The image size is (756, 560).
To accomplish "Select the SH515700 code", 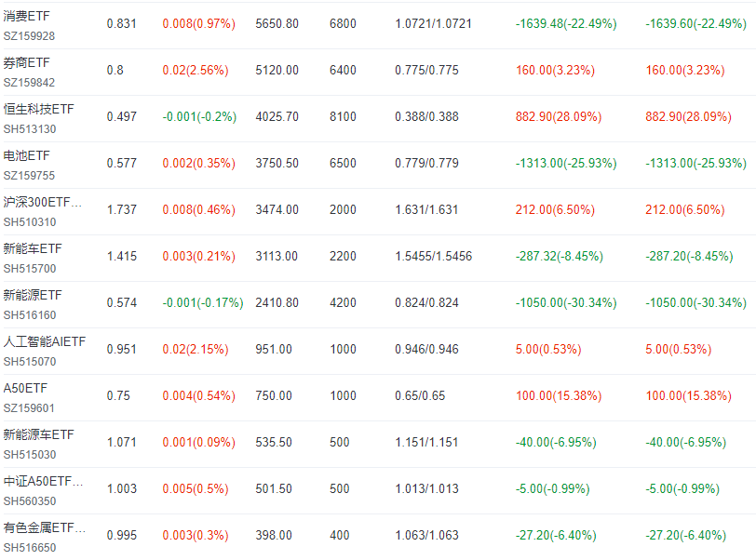I will [x=30, y=269].
